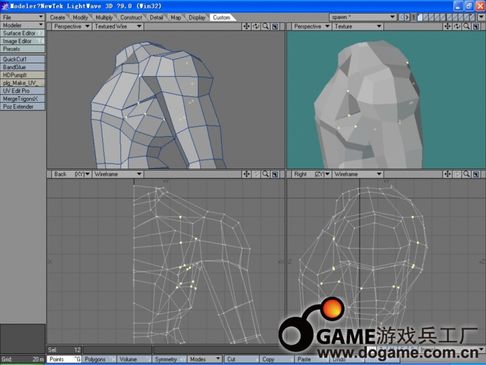486x365 pixels.
Task: Open Wireframe dropdown in Right viewport
Action: click(x=358, y=174)
